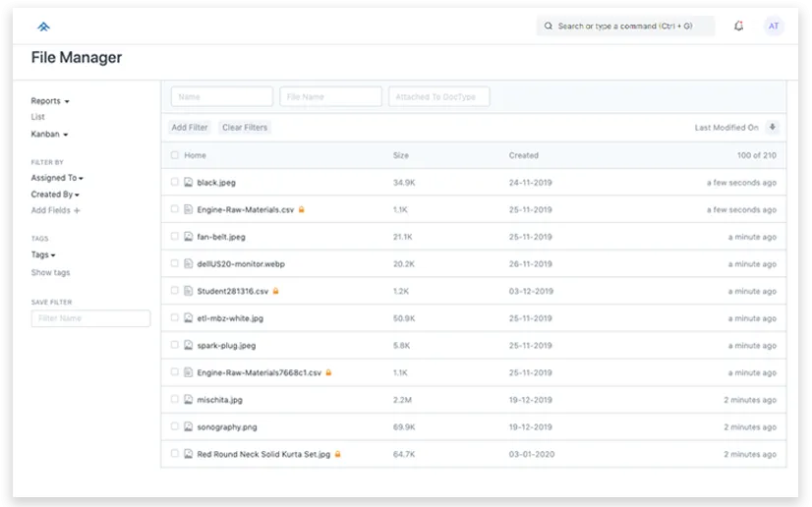Screen dimensions: 812x507
Task: Click the app logo in the navbar
Action: (43, 27)
